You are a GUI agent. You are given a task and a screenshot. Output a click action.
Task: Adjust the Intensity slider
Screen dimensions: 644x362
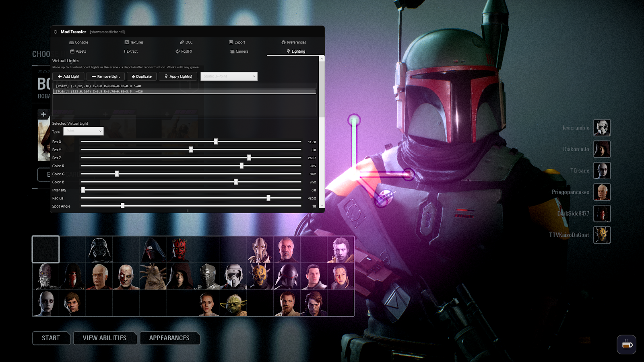point(83,190)
